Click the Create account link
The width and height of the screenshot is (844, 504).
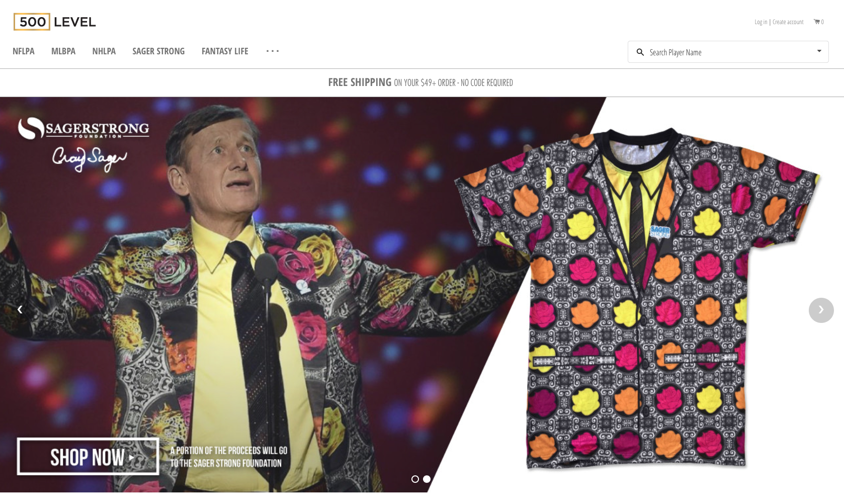(788, 22)
